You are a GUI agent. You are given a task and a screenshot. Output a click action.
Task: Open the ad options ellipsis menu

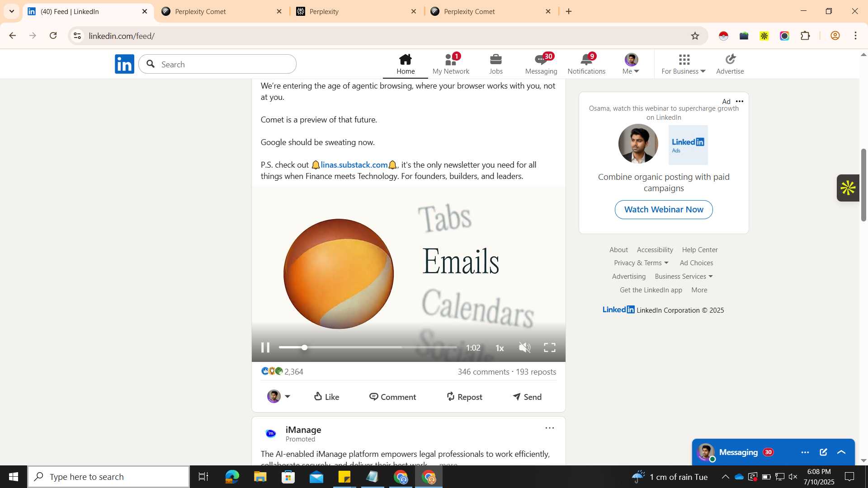pyautogui.click(x=740, y=101)
